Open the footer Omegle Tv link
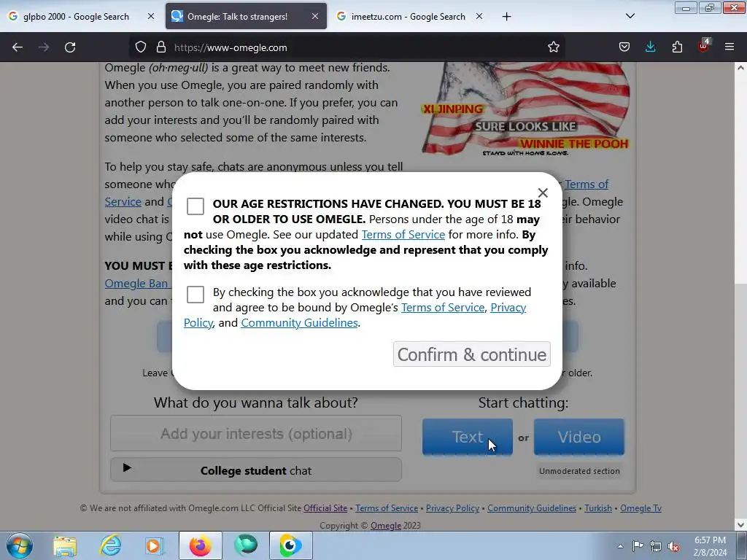This screenshot has height=560, width=747. point(640,508)
